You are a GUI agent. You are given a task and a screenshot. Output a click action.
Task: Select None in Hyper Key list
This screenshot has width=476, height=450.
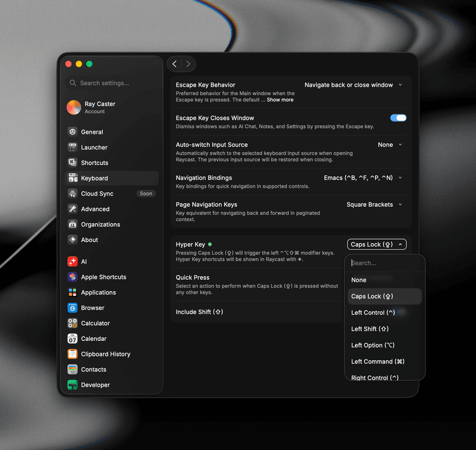tap(385, 280)
